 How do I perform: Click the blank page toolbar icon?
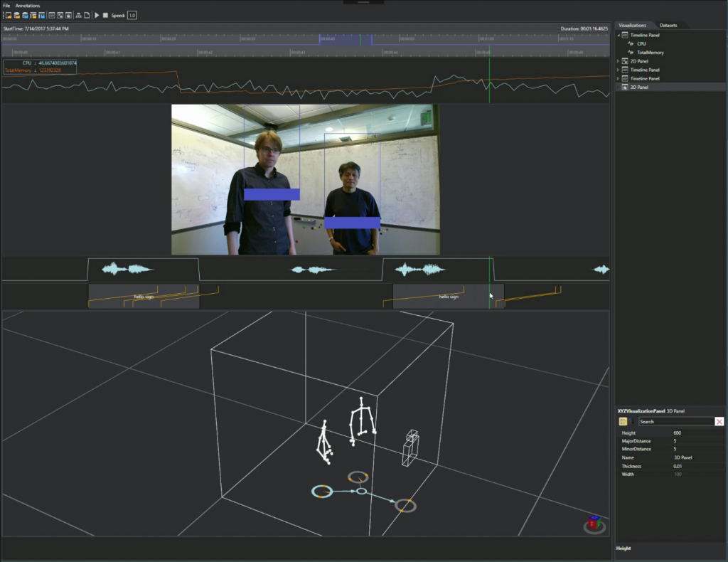[x=87, y=15]
